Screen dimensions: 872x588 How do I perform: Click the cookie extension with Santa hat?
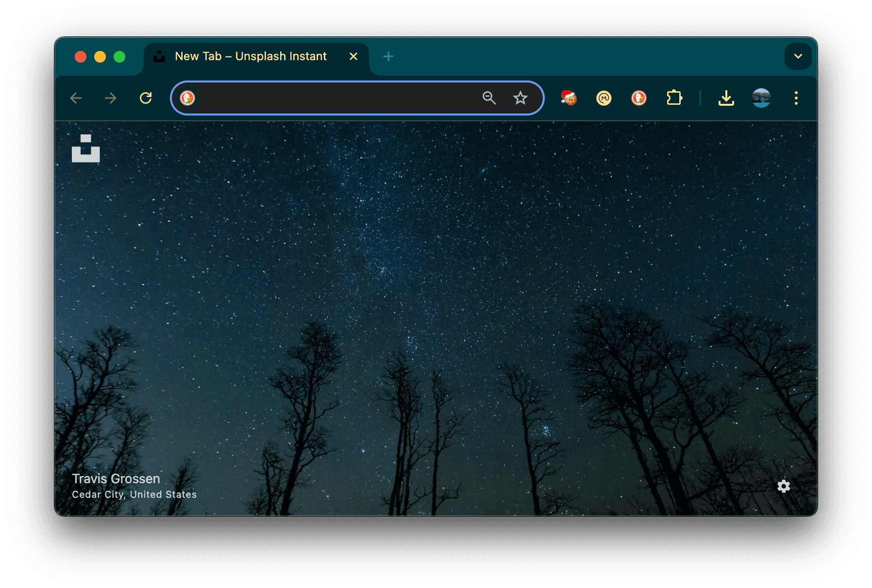569,98
